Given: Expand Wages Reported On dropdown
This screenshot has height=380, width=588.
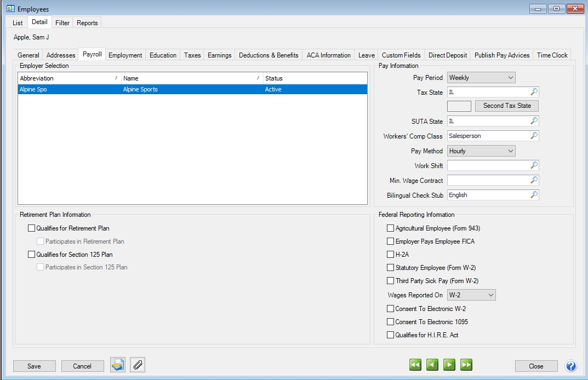Looking at the screenshot, I should pos(471,295).
